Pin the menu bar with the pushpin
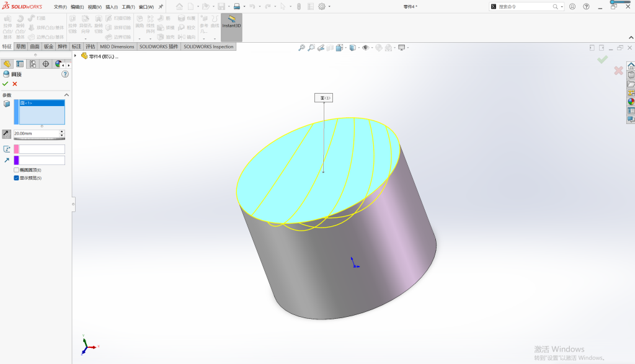This screenshot has height=364, width=635. tap(161, 6)
